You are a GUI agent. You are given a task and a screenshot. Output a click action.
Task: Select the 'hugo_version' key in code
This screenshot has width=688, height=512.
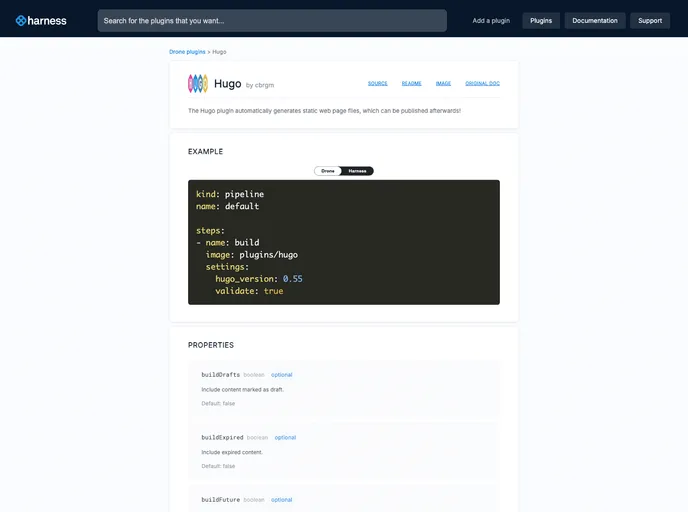pos(244,279)
